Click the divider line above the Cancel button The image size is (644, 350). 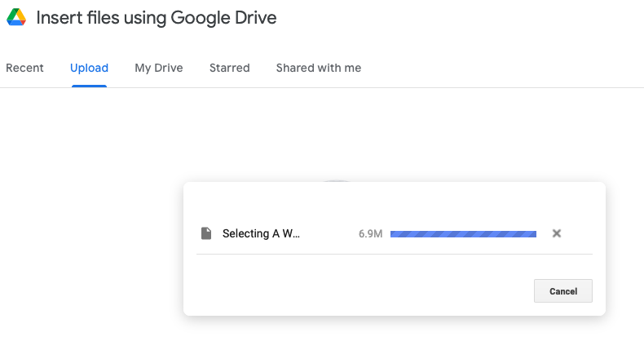(394, 255)
